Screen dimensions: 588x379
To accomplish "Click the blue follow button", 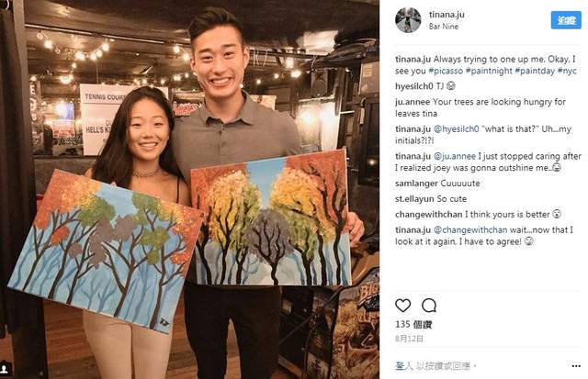I will (566, 20).
